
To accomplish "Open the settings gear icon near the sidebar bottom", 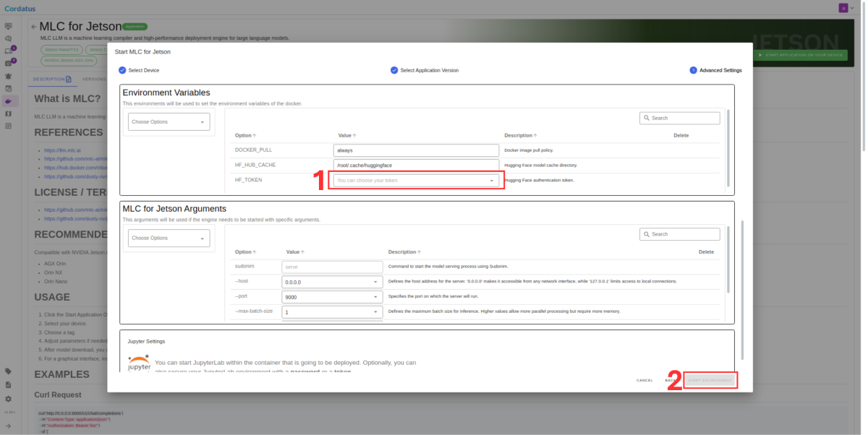I will pos(9,399).
